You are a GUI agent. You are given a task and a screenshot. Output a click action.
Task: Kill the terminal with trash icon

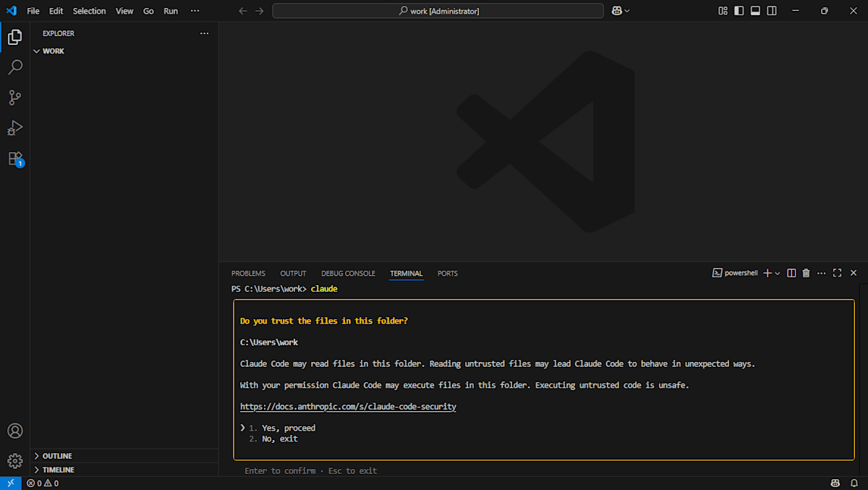click(806, 273)
